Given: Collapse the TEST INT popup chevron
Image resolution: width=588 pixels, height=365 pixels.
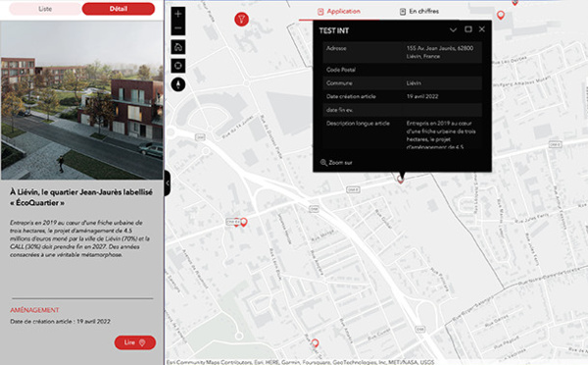Looking at the screenshot, I should (x=453, y=29).
